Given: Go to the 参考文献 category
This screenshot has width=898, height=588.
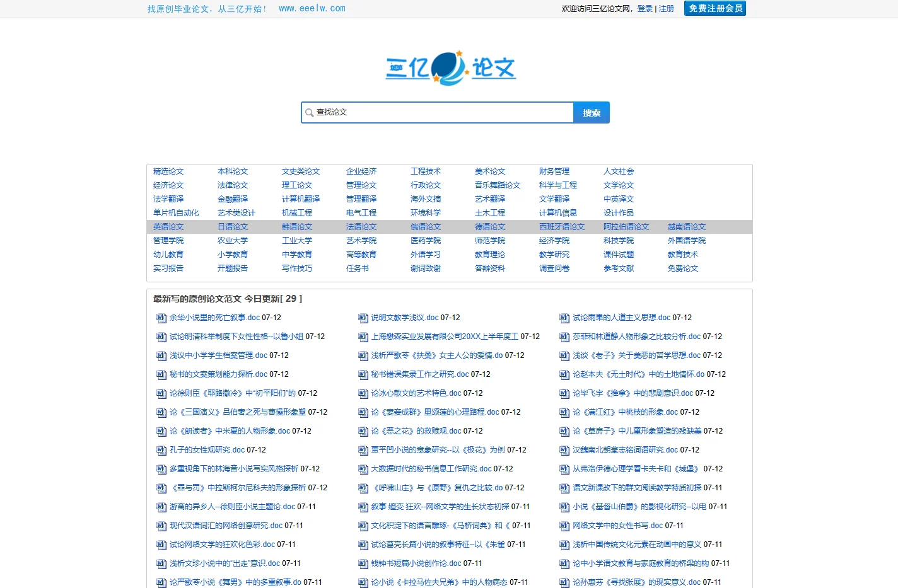Looking at the screenshot, I should pos(619,268).
